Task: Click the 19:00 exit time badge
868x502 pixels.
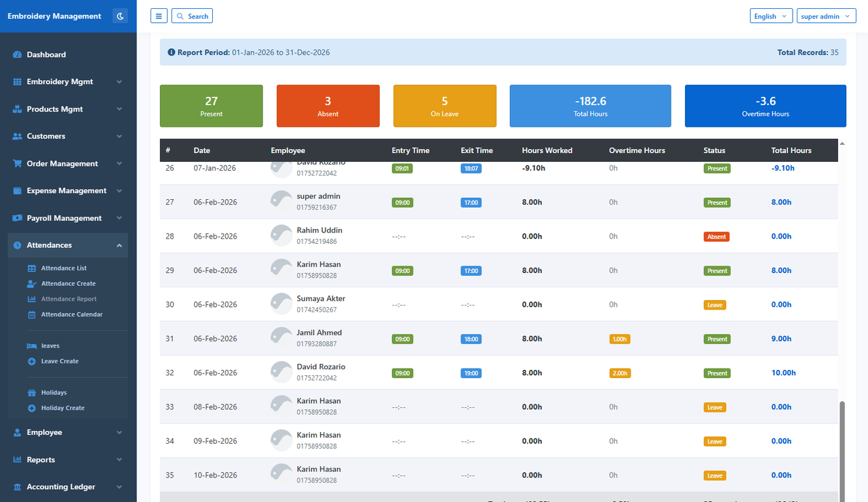Action: [x=471, y=373]
